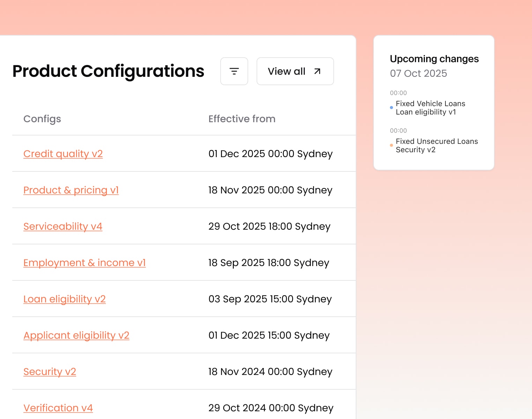Click the orange status dot beside Fixed Unsecured Loans
This screenshot has height=419, width=532.
391,145
